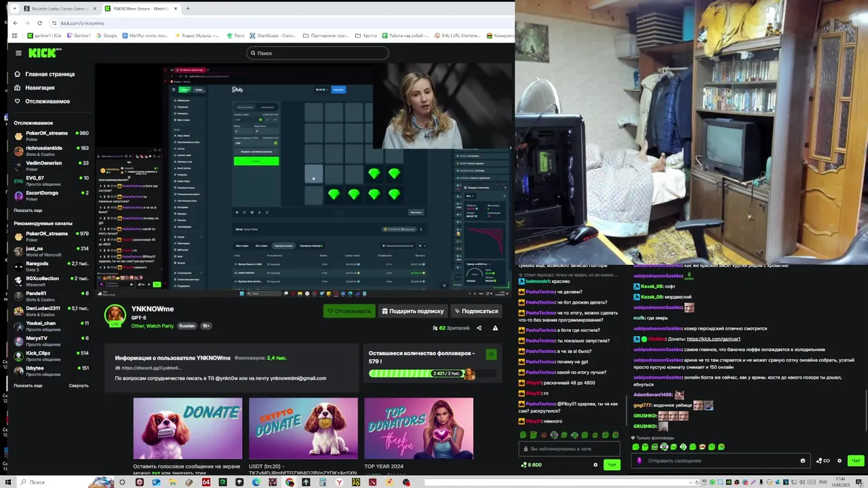868x488 pixels.
Task: Click the browser back arrow
Action: point(16,23)
